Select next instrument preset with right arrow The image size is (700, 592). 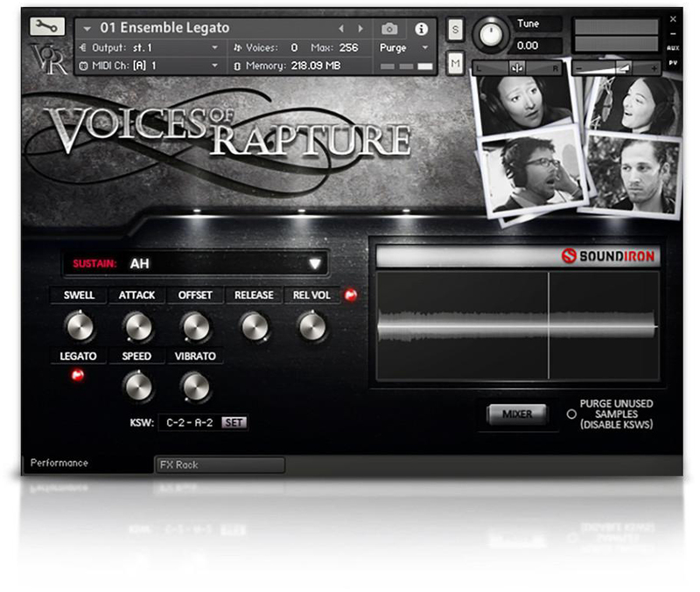pos(360,29)
